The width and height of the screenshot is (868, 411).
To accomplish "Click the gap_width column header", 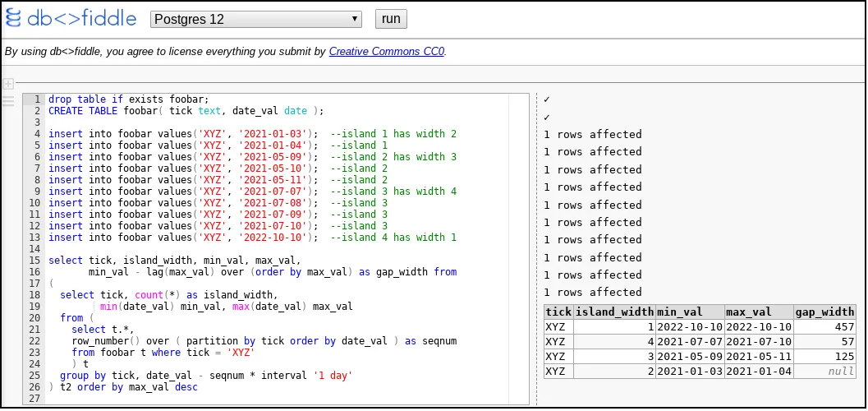I will point(824,312).
